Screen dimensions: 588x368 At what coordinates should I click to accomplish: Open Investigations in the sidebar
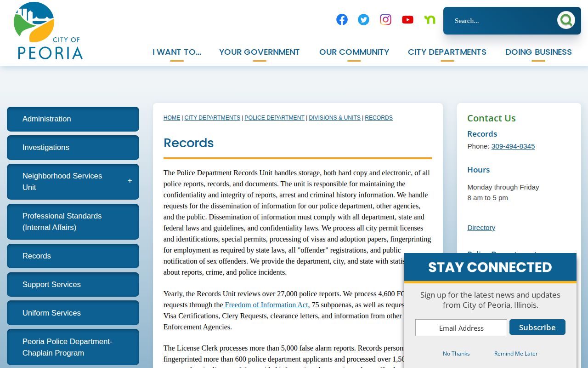coord(73,147)
